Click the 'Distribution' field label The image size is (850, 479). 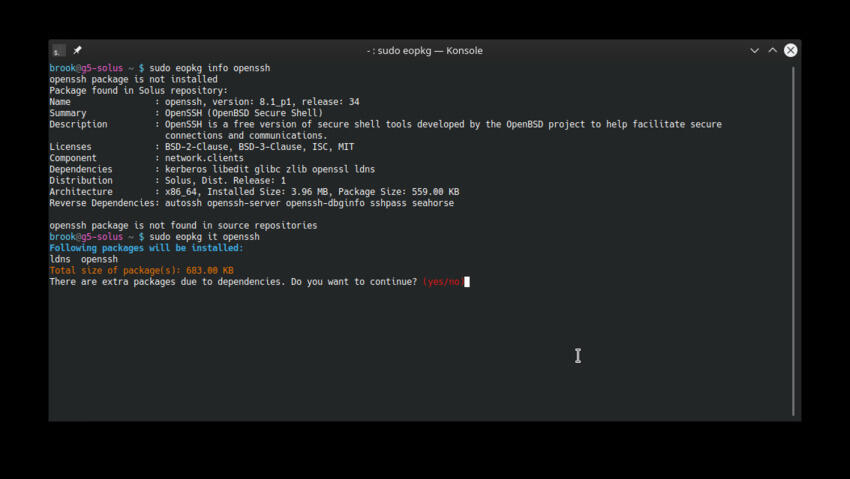pyautogui.click(x=81, y=180)
